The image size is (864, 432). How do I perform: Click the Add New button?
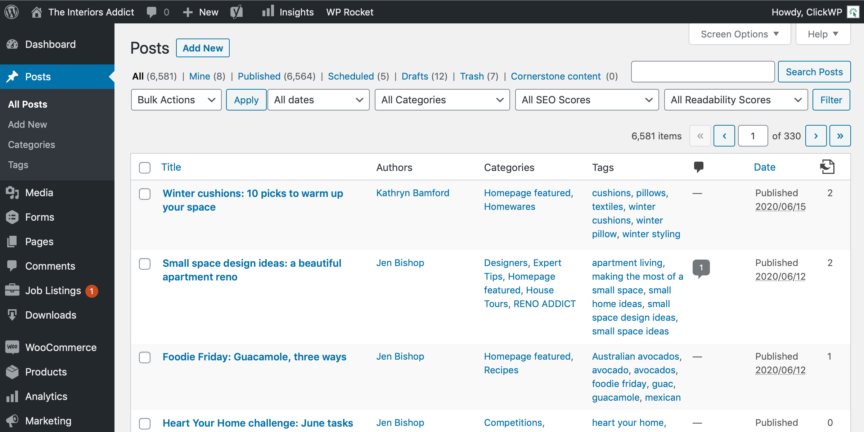click(x=203, y=48)
